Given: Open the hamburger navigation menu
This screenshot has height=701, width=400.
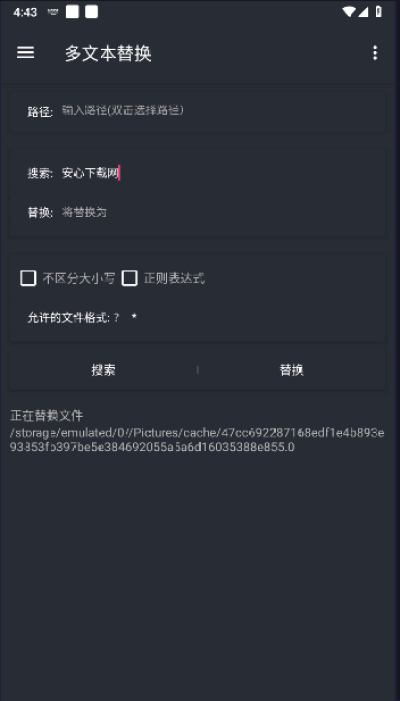Looking at the screenshot, I should [x=25, y=53].
